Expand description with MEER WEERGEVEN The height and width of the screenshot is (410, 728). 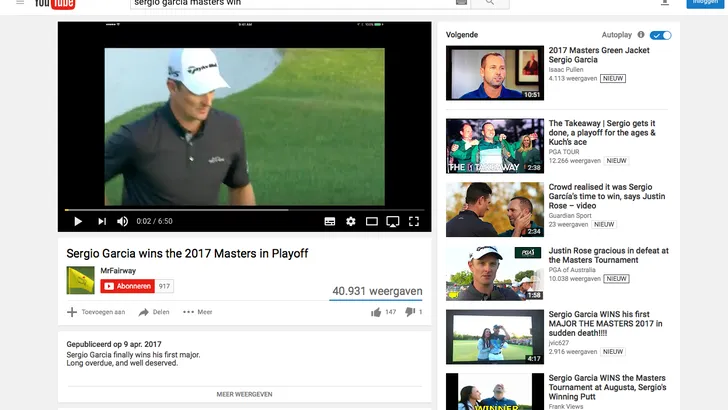(x=244, y=394)
